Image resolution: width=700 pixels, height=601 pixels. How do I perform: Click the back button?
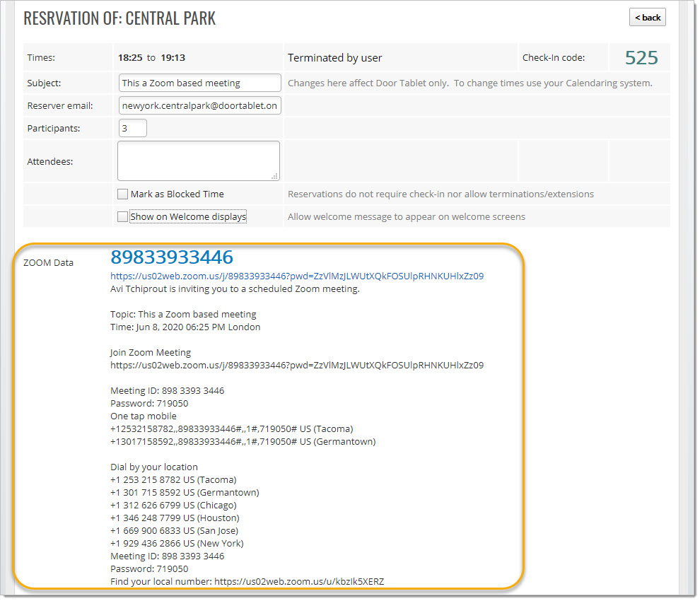tap(647, 18)
